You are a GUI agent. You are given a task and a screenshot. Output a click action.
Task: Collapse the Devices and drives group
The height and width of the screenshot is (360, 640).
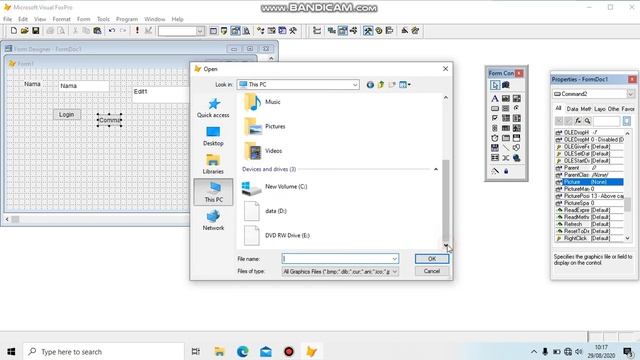coord(436,169)
